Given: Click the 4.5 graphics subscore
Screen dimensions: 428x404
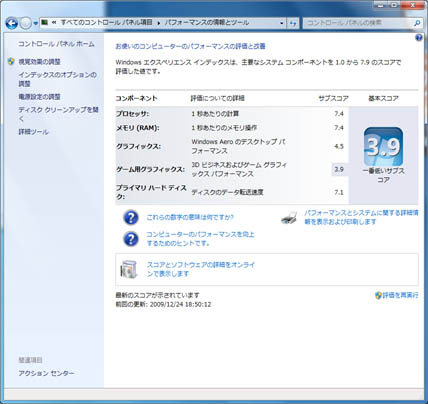Looking at the screenshot, I should [x=339, y=146].
